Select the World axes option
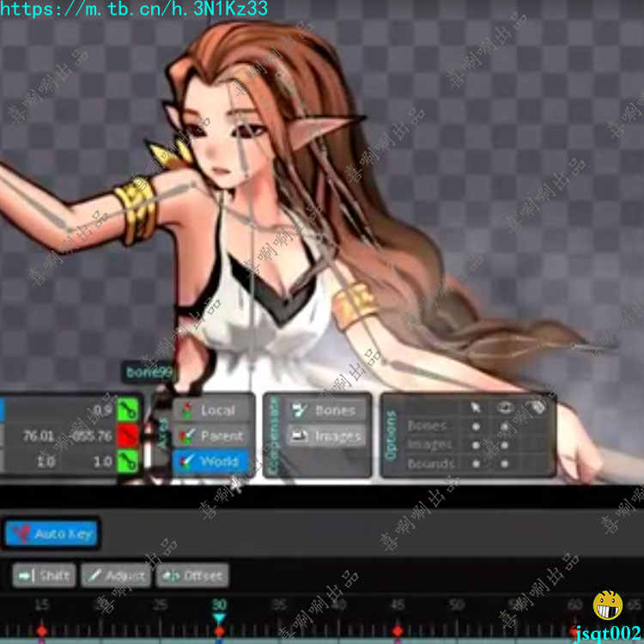This screenshot has height=644, width=644. (211, 462)
